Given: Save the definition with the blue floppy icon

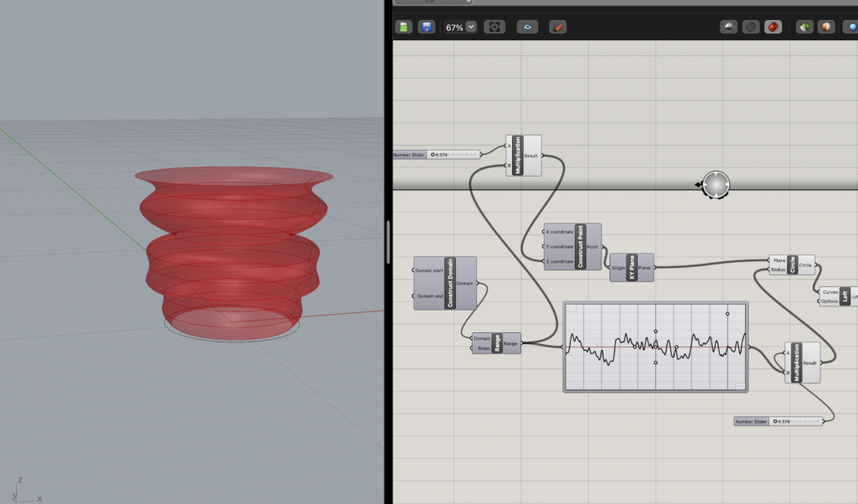Looking at the screenshot, I should tap(426, 27).
